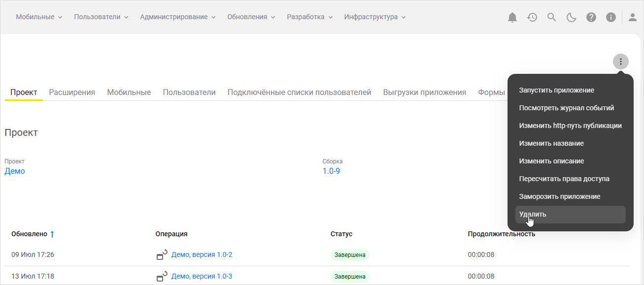Go to Подключённые списки пользователей tab

tap(299, 92)
